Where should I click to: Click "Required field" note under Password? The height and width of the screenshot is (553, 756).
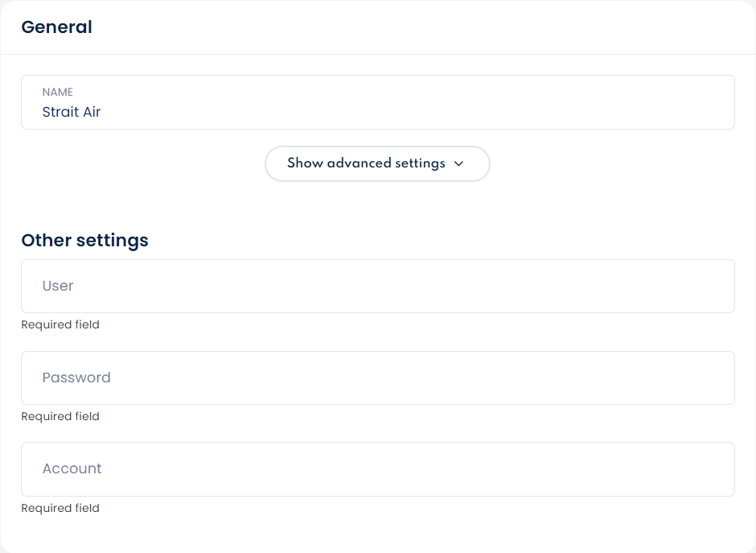point(60,416)
